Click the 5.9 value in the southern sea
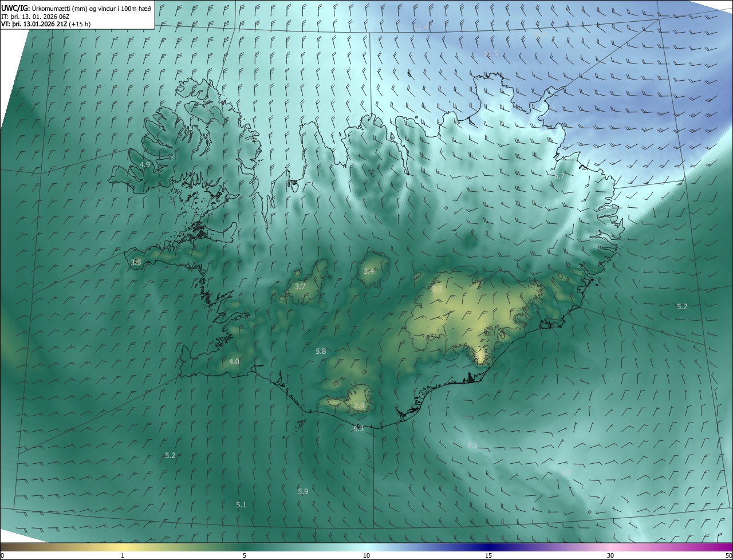 click(x=303, y=491)
